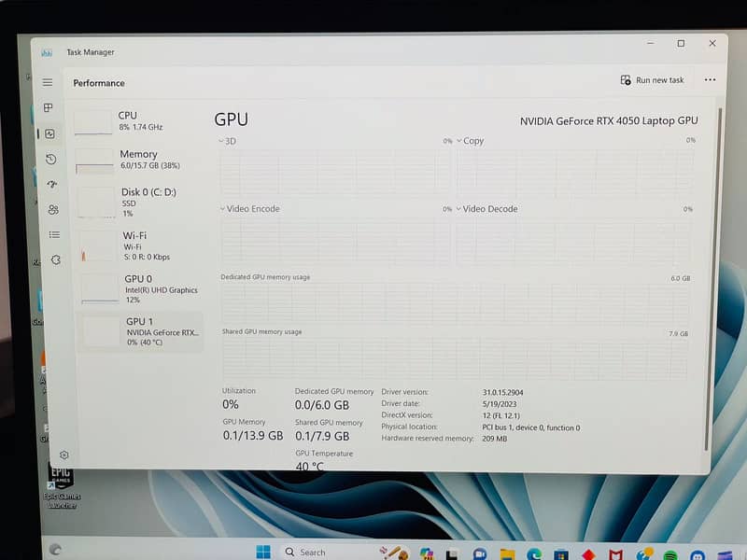Click the Task Manager title bar icon
This screenshot has height=560, width=747.
[46, 52]
